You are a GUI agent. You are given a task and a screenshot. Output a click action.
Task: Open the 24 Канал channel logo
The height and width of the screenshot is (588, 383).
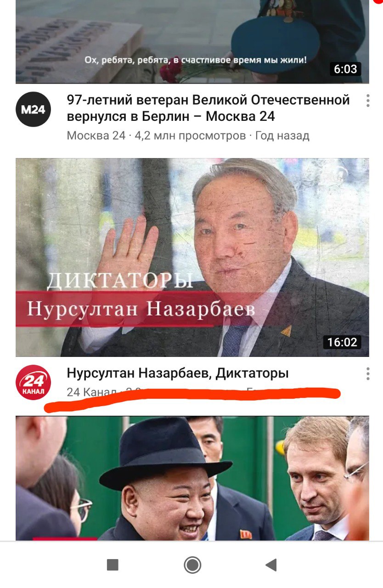pos(33,382)
